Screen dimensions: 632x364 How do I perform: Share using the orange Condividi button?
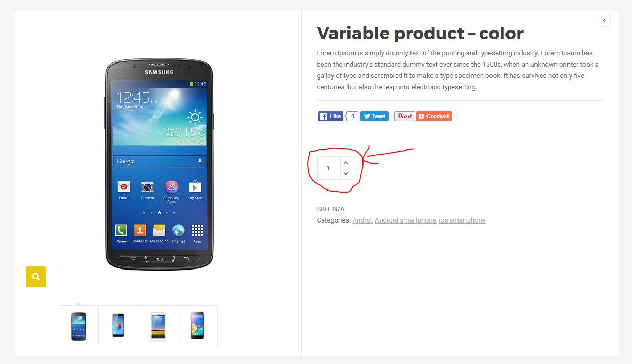coord(434,116)
